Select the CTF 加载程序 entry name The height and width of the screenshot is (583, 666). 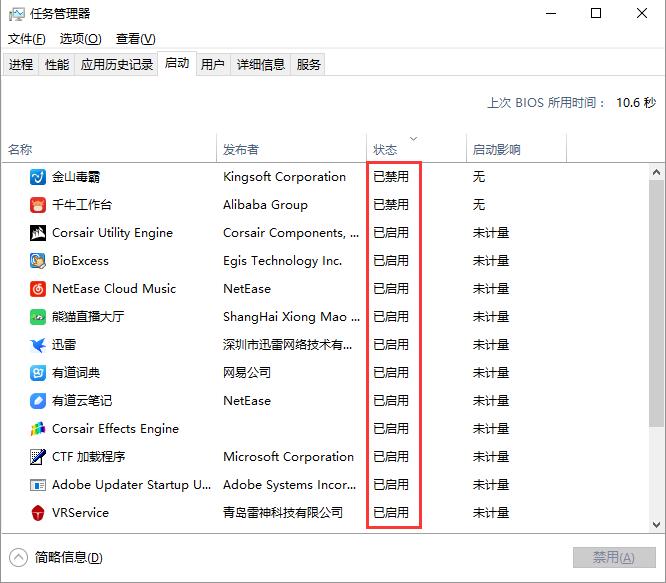[x=88, y=457]
